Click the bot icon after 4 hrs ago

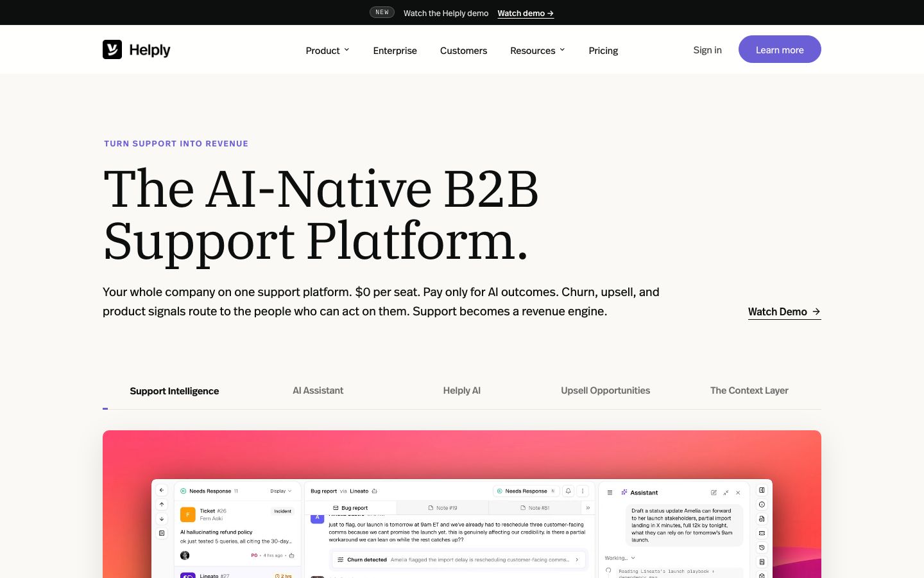291,556
